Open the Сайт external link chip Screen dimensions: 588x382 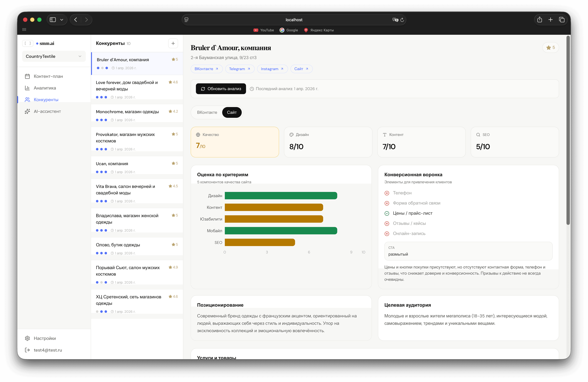301,69
